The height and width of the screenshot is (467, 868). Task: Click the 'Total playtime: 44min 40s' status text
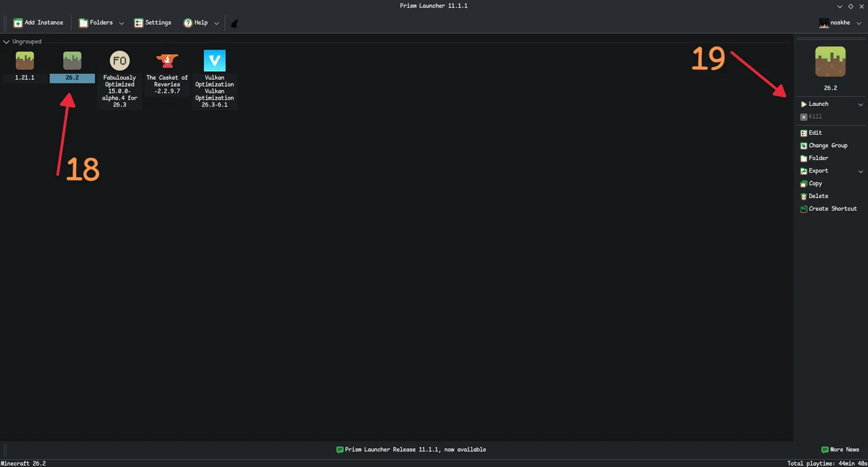(x=827, y=464)
